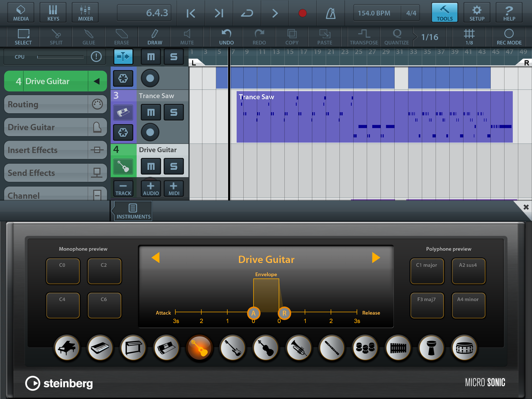Switch to the next instrument preset
The image size is (532, 399).
click(x=376, y=258)
